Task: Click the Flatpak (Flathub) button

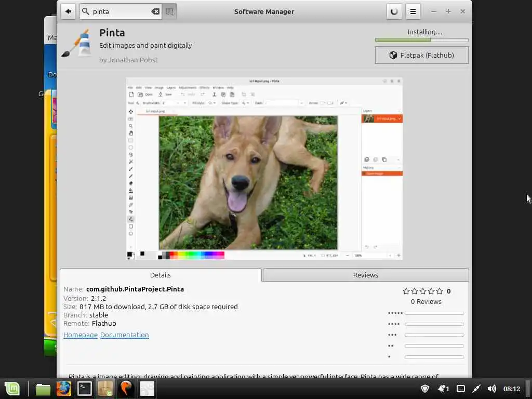Action: (x=422, y=55)
